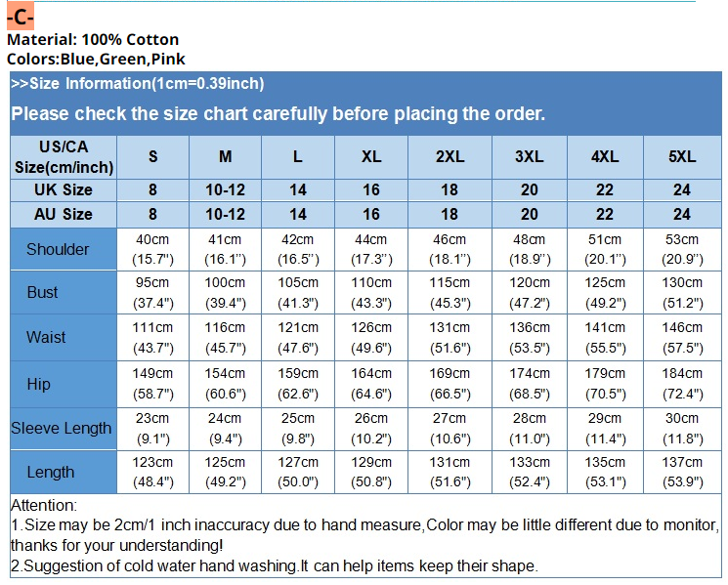This screenshot has width=728, height=585.
Task: Click the Shoulder row label
Action: coord(58,249)
